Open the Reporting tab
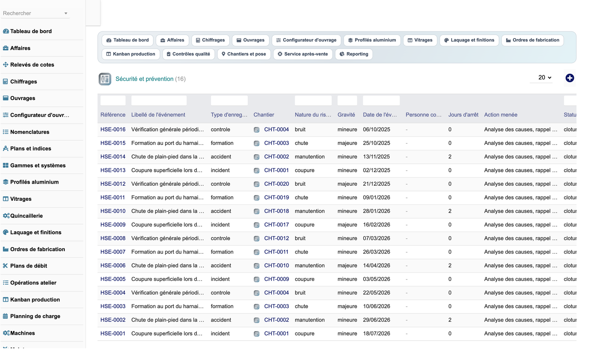The image size is (589, 364). point(354,54)
